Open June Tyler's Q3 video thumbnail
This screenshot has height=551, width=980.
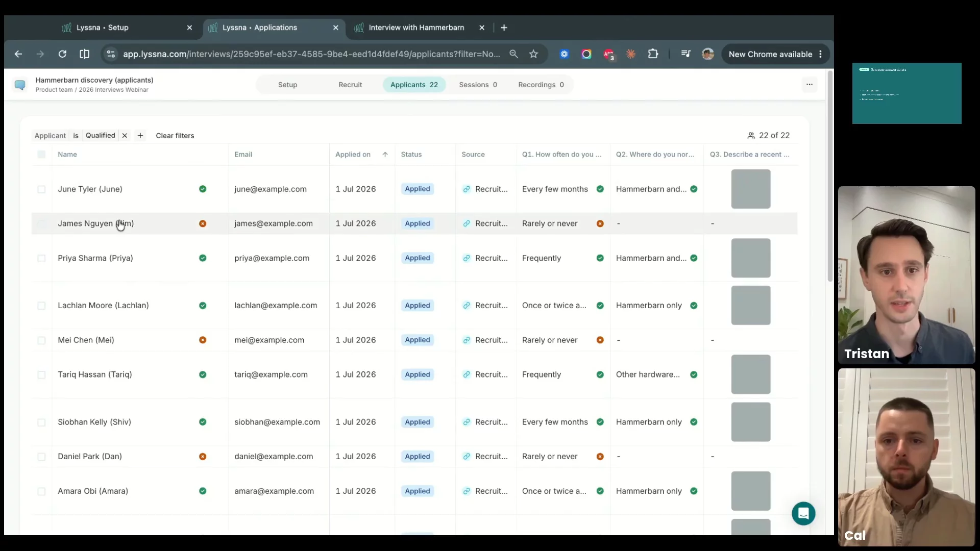coord(751,189)
